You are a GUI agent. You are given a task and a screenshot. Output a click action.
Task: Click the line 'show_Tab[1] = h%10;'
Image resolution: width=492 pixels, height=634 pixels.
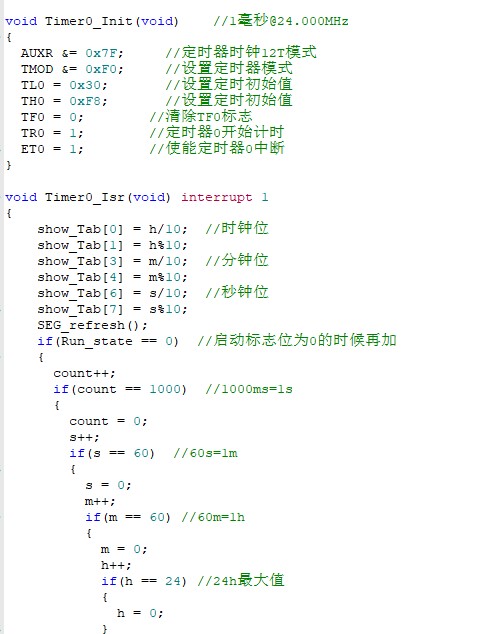(112, 245)
